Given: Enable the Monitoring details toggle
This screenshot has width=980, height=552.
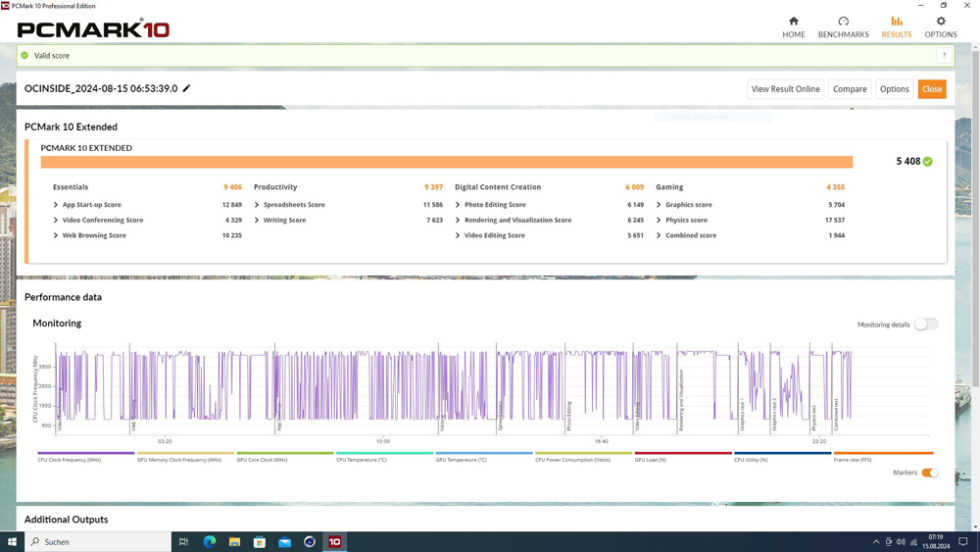Looking at the screenshot, I should tap(926, 325).
